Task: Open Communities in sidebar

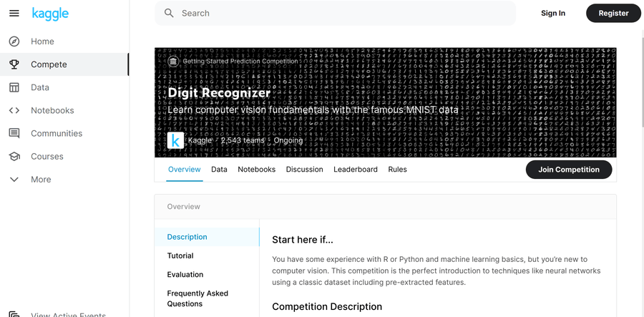Action: pos(64,133)
